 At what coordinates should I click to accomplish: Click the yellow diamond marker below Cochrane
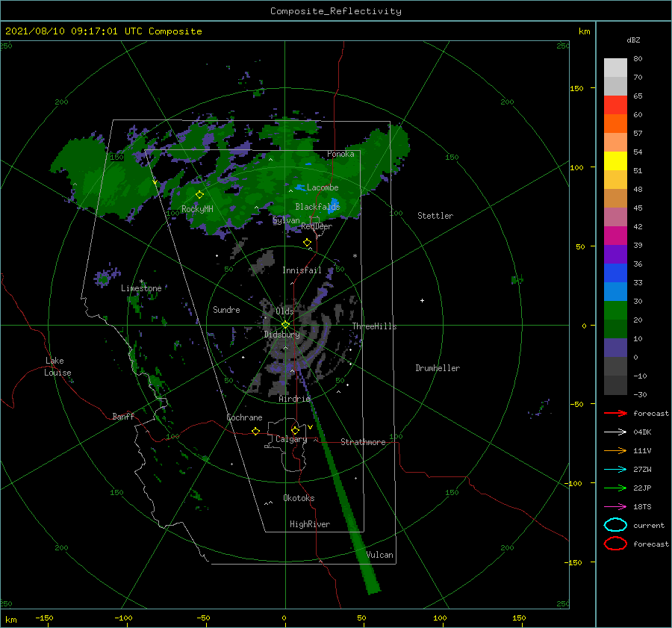255,431
